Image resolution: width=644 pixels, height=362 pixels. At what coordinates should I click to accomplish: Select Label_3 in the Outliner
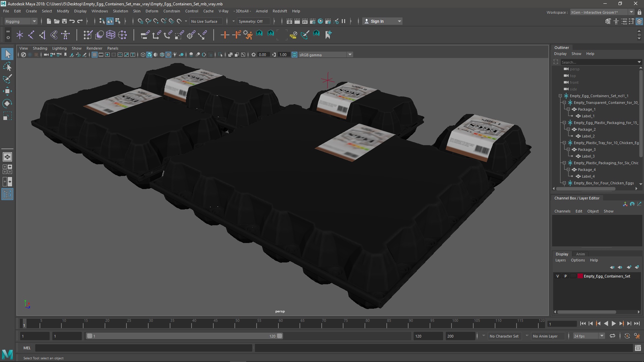588,156
